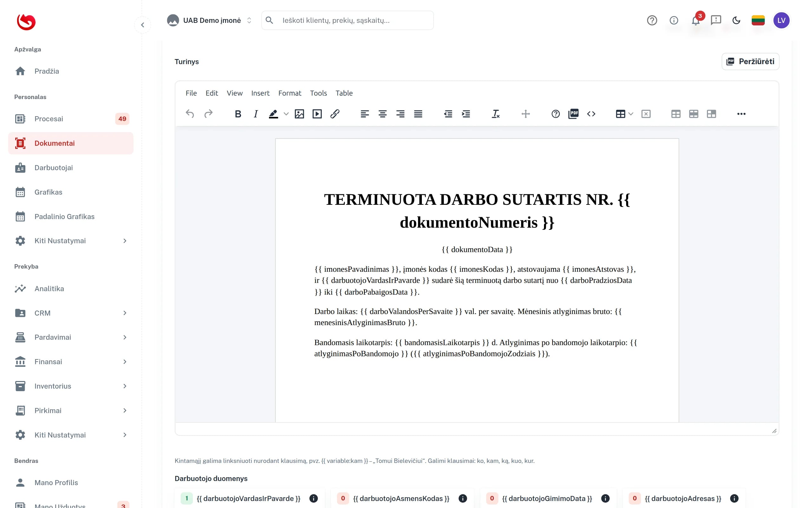
Task: Show info for darbuotojoVardasIrPavarde variable
Action: pos(313,498)
